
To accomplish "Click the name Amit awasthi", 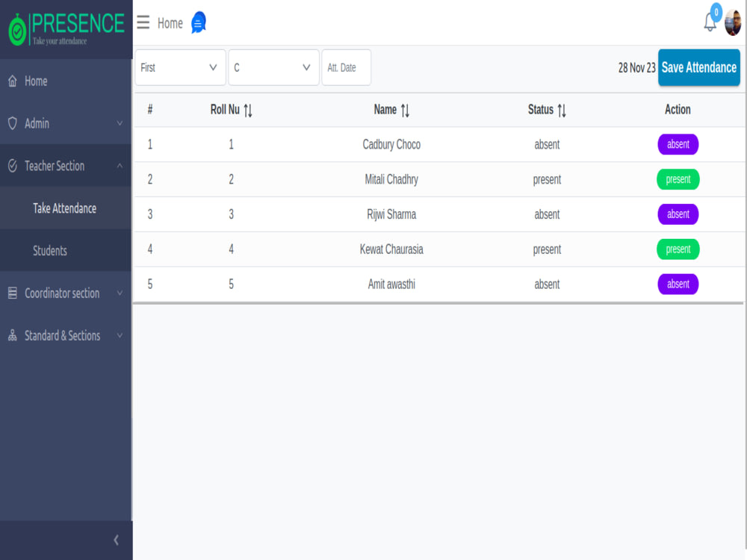I will click(391, 284).
